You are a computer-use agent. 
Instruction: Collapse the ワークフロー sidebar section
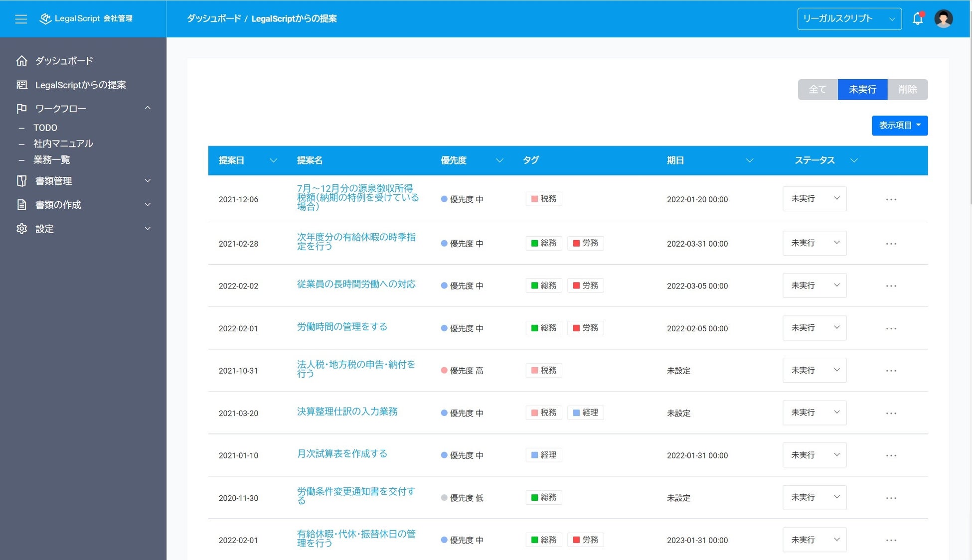click(x=148, y=108)
